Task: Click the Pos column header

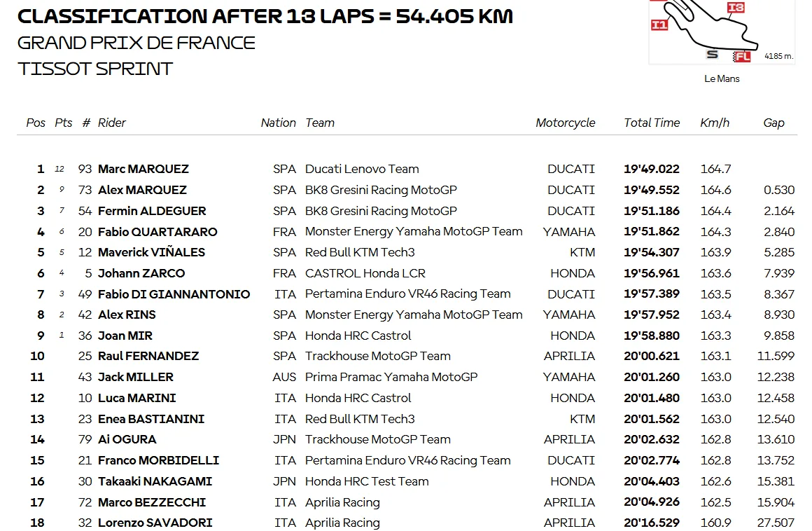Action: (x=36, y=123)
